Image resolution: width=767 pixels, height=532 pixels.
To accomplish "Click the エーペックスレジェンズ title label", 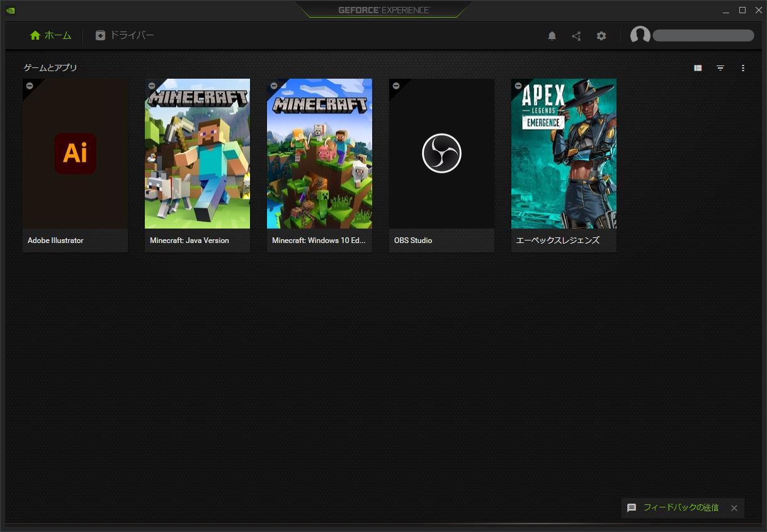I will tap(558, 241).
